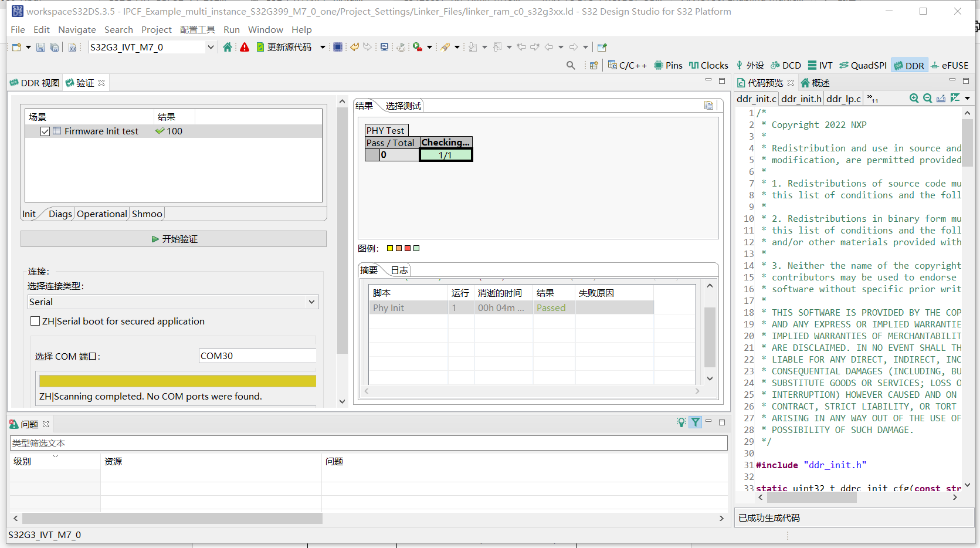Switch to the 日志 tab in results

click(x=399, y=270)
